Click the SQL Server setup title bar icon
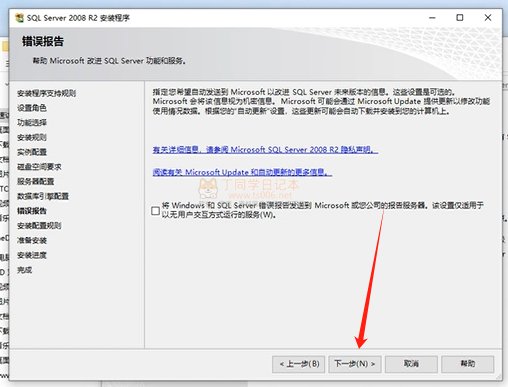508x387 pixels. point(20,18)
